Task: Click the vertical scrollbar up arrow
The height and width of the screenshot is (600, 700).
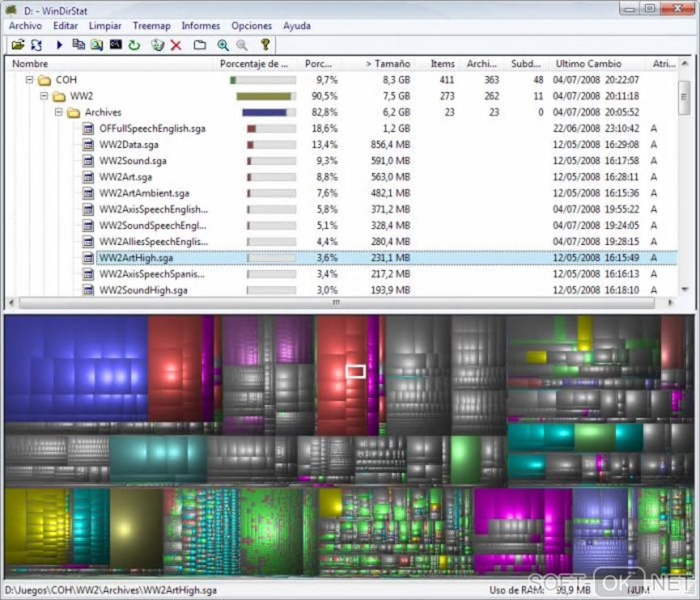Action: click(685, 64)
